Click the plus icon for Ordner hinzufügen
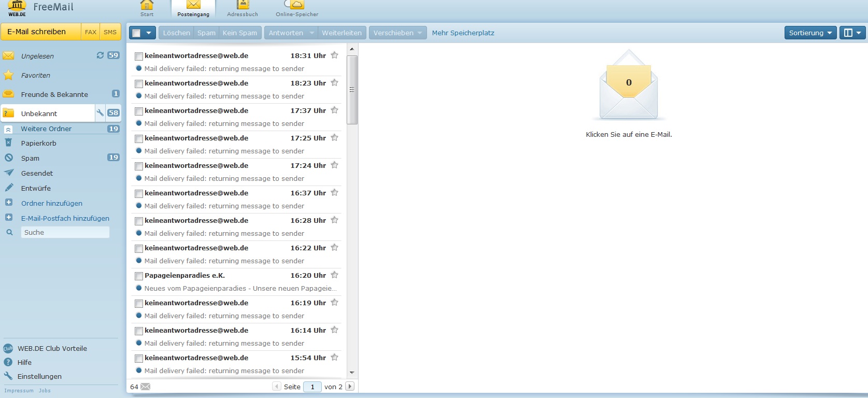 coord(9,203)
